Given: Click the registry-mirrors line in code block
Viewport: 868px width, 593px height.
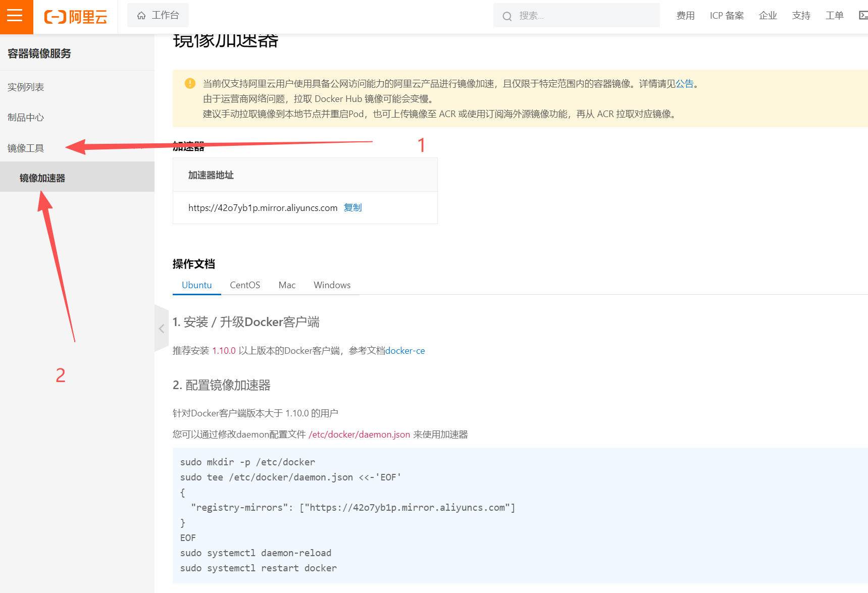Looking at the screenshot, I should point(353,508).
